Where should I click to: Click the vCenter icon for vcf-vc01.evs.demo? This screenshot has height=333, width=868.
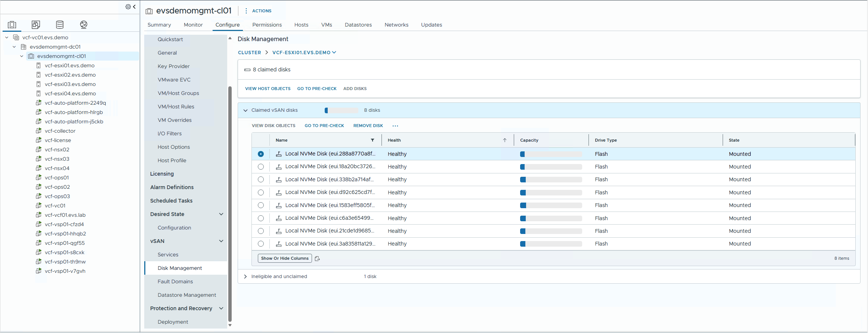click(16, 37)
